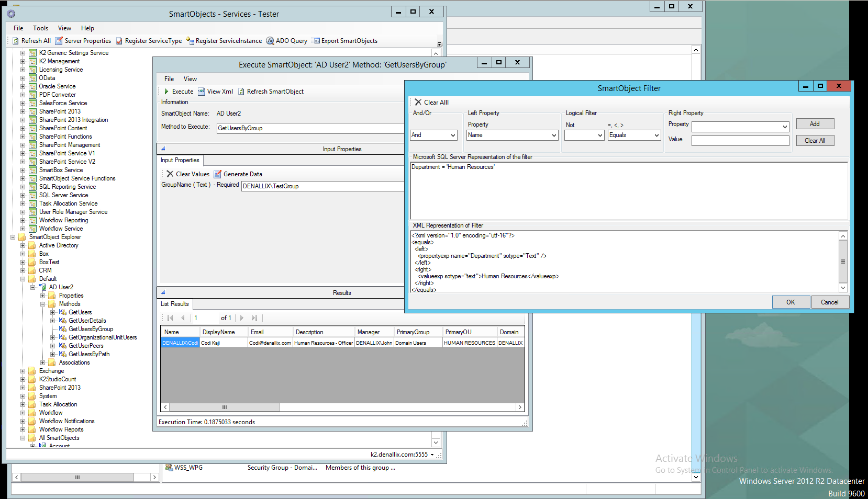Open the Not dropdown
This screenshot has height=499, width=868.
coord(600,135)
